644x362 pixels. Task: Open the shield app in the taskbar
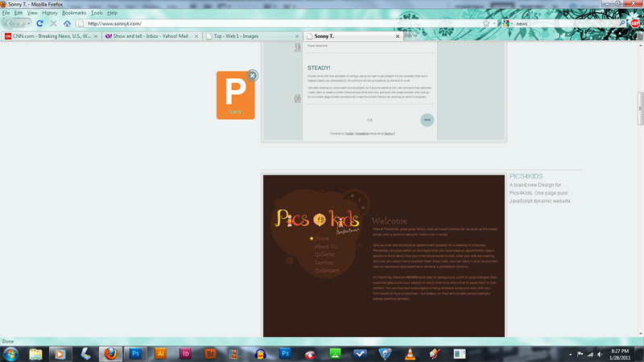click(x=385, y=354)
